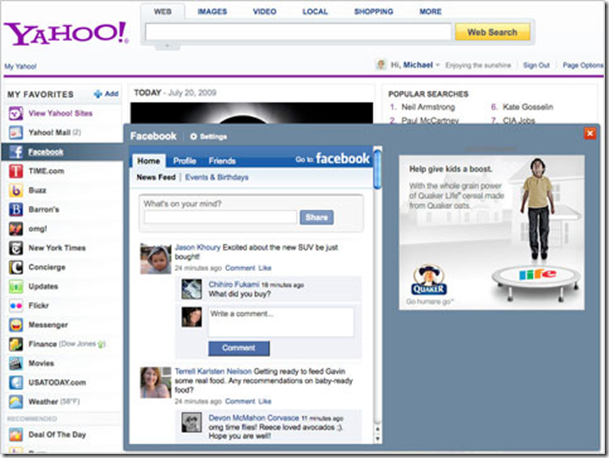
Task: Click the Write a comment text box
Action: click(x=281, y=322)
